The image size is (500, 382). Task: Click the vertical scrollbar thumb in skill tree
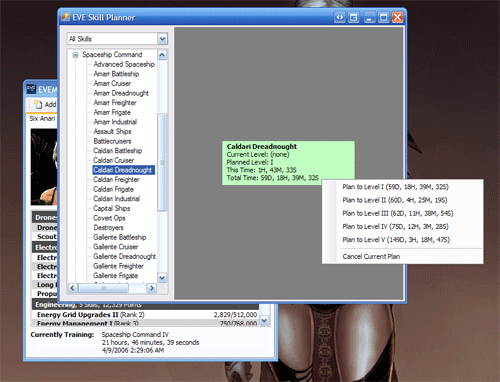pos(162,162)
